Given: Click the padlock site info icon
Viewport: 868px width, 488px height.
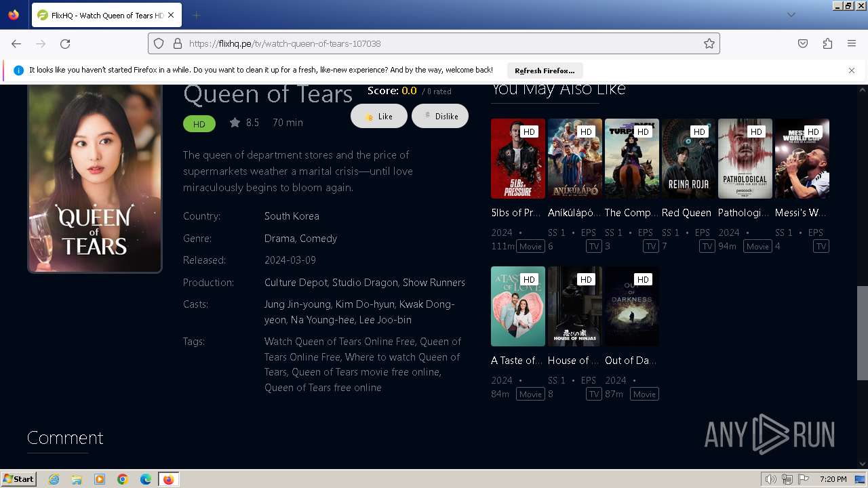Looking at the screenshot, I should pyautogui.click(x=178, y=43).
